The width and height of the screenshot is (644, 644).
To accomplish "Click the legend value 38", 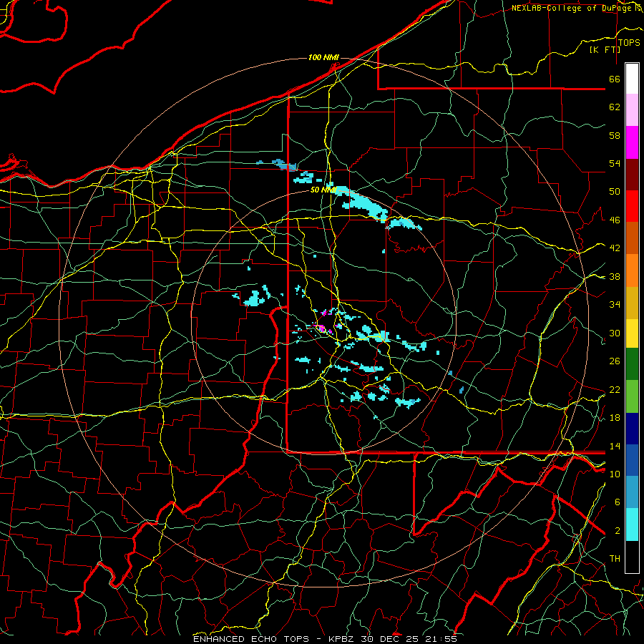I will 615,276.
